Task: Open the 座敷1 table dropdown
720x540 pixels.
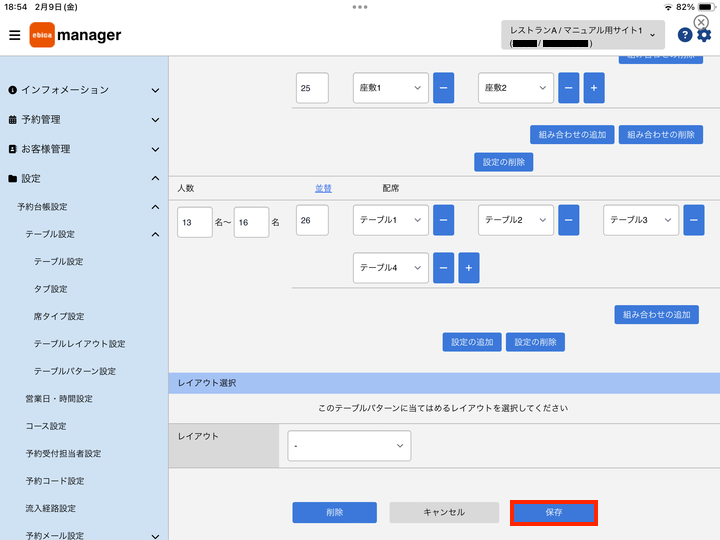Action: [x=391, y=88]
